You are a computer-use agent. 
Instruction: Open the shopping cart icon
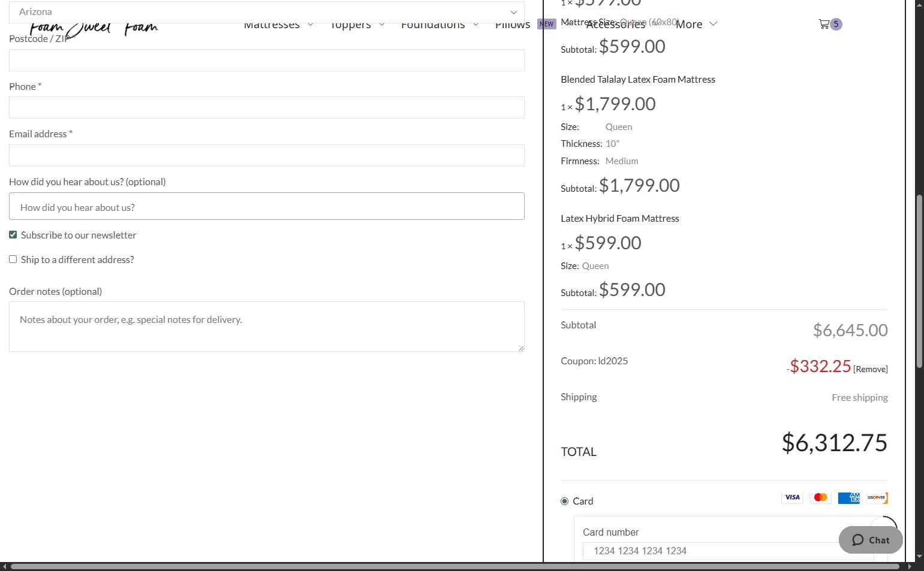click(x=824, y=24)
